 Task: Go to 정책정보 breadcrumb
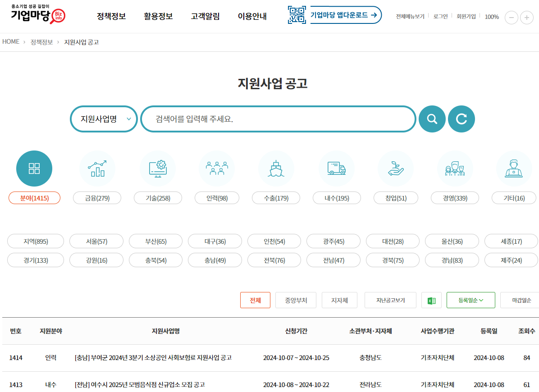[x=41, y=42]
